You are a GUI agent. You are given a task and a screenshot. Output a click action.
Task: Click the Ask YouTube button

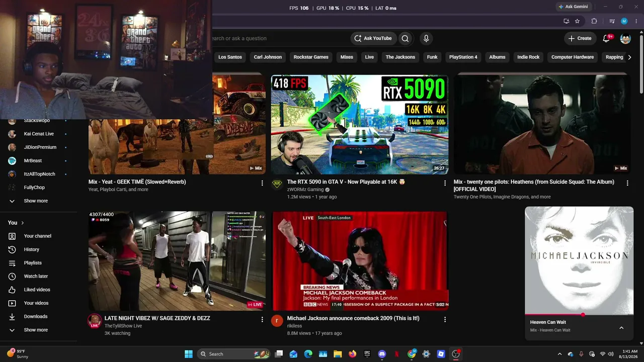click(373, 38)
